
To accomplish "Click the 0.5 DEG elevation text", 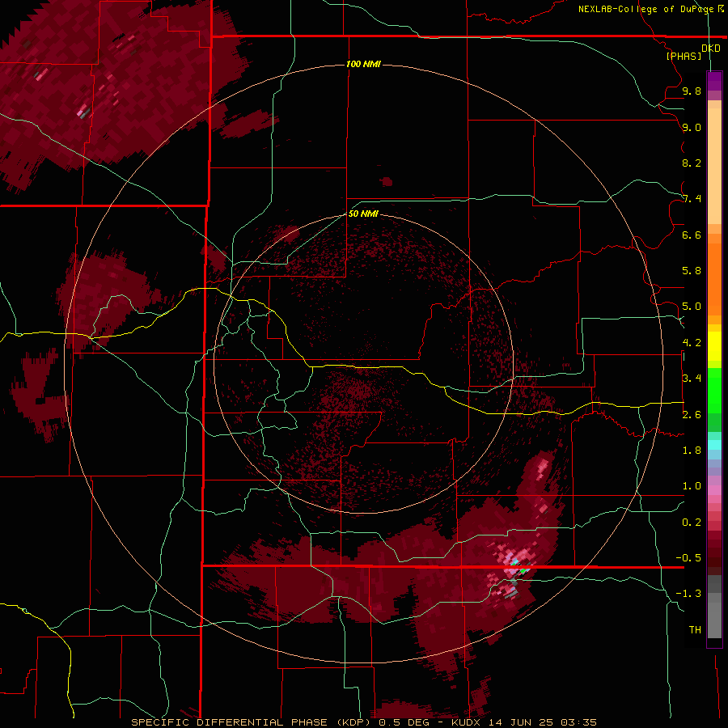I will (x=405, y=722).
